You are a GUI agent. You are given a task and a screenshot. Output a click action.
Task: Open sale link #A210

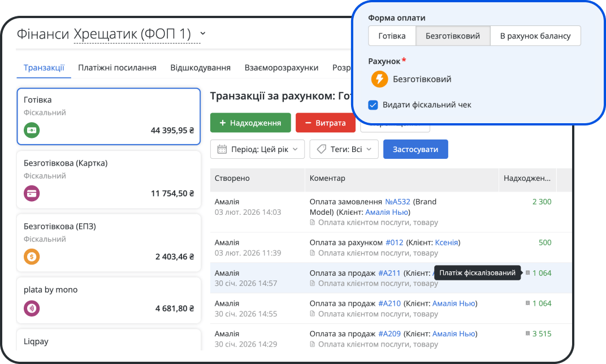389,304
